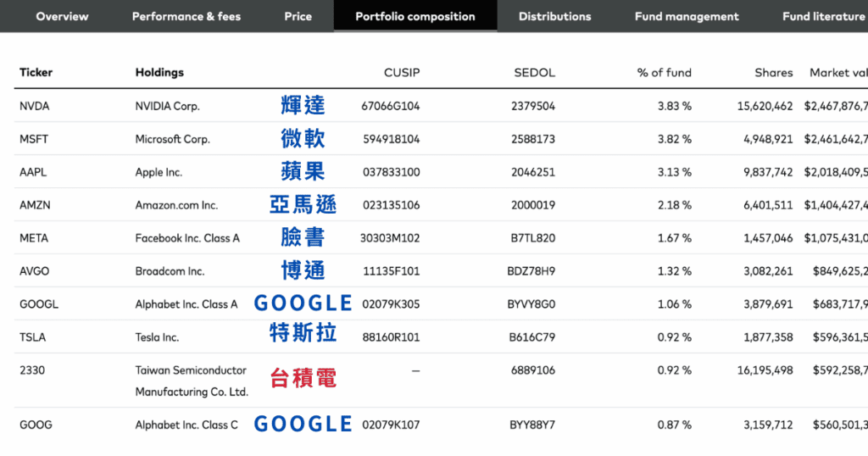Select the 2330 ticker cell
868x456 pixels.
click(32, 370)
